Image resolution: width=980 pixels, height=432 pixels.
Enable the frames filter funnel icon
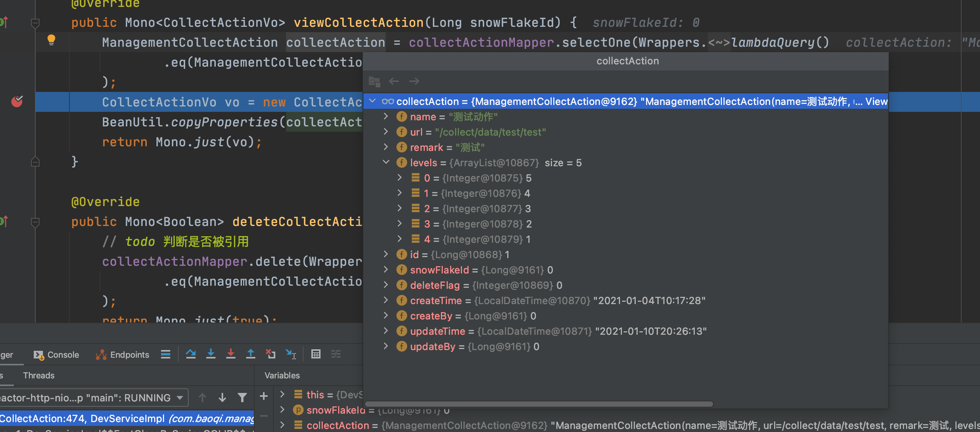pyautogui.click(x=243, y=398)
